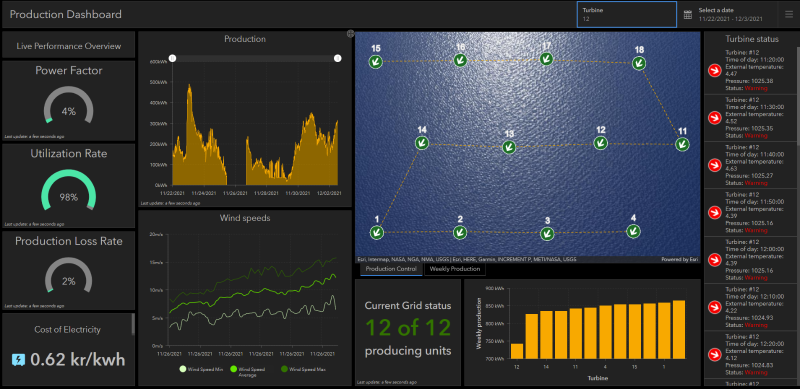This screenshot has width=800, height=389.
Task: Click the Powered by Esri link
Action: coord(679,259)
